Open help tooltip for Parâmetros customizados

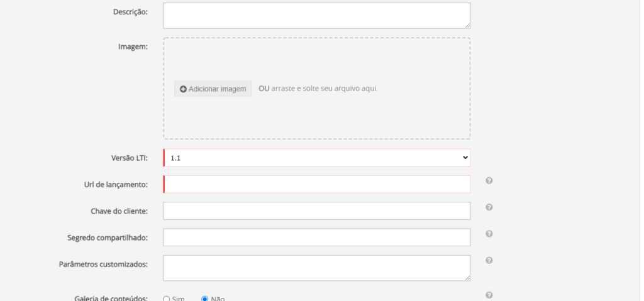point(489,260)
